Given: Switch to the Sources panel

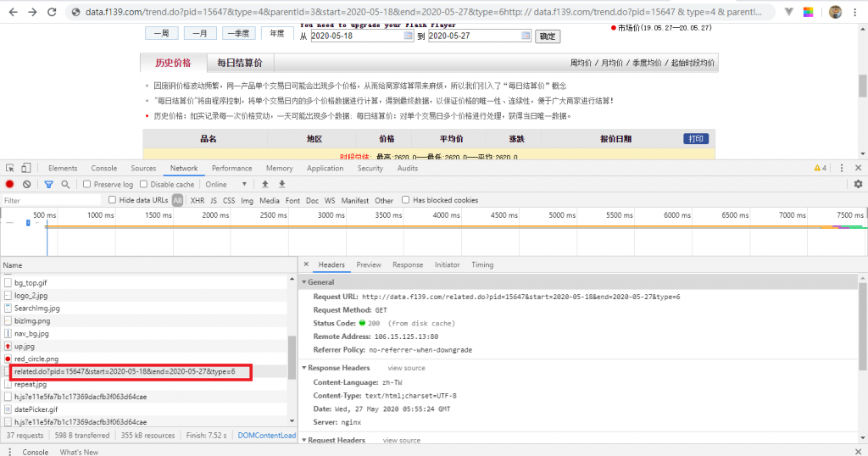Looking at the screenshot, I should click(x=143, y=168).
